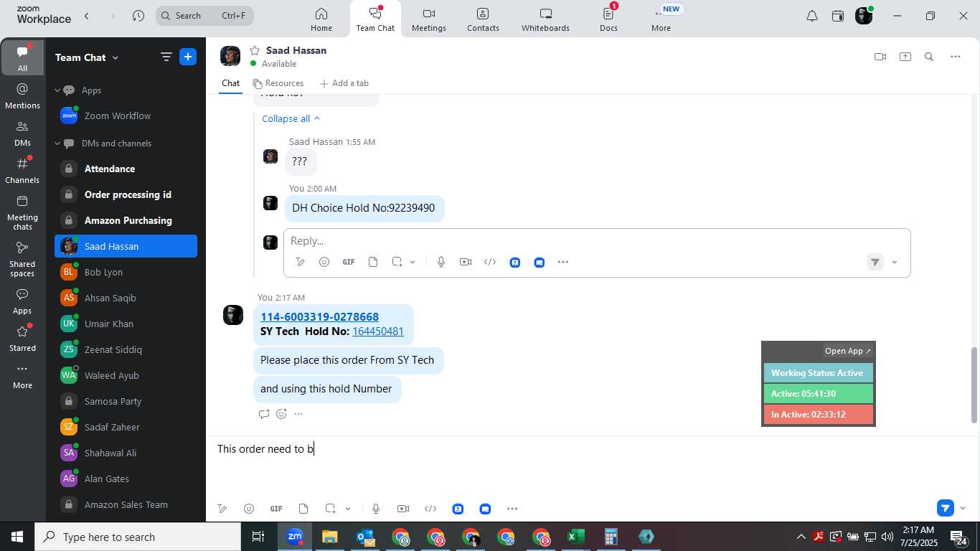This screenshot has height=551, width=980.
Task: Open Excel from the taskbar
Action: (x=575, y=537)
